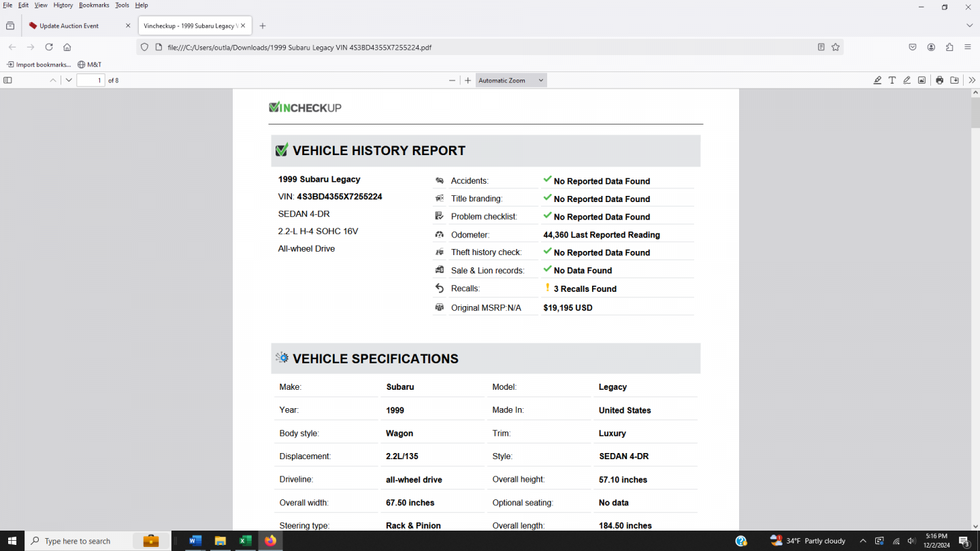The width and height of the screenshot is (980, 551).
Task: Open the M&T bookmark
Action: coord(89,65)
